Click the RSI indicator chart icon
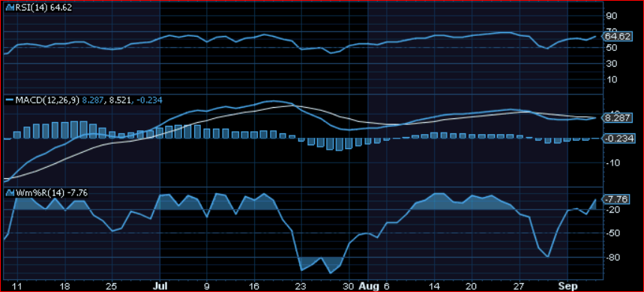Screen dimensions: 644x292 tap(10, 8)
